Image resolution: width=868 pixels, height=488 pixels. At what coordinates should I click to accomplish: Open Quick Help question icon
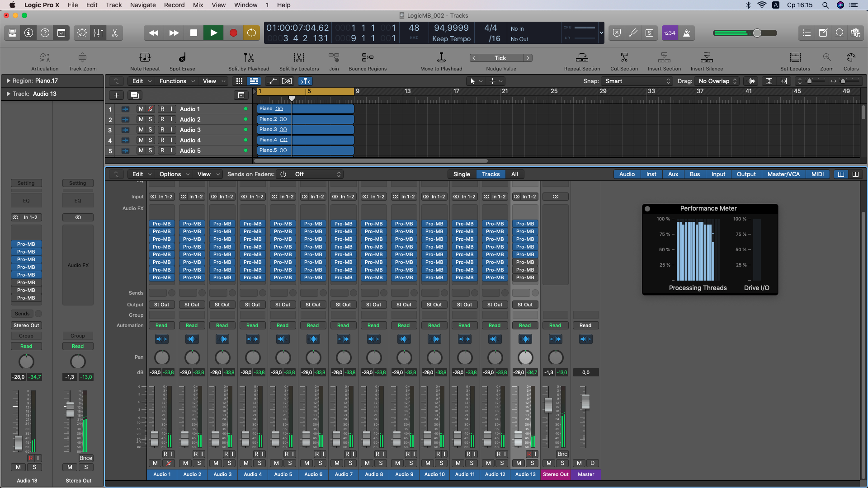coord(45,33)
